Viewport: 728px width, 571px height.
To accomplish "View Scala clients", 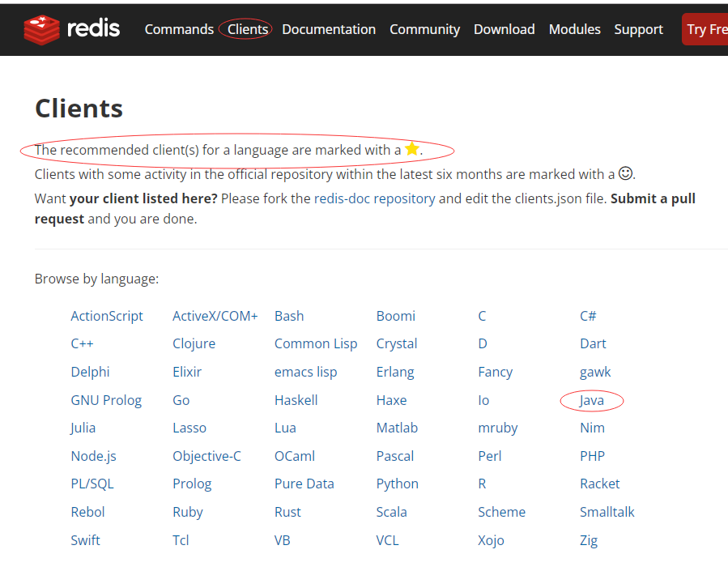I will tap(391, 513).
